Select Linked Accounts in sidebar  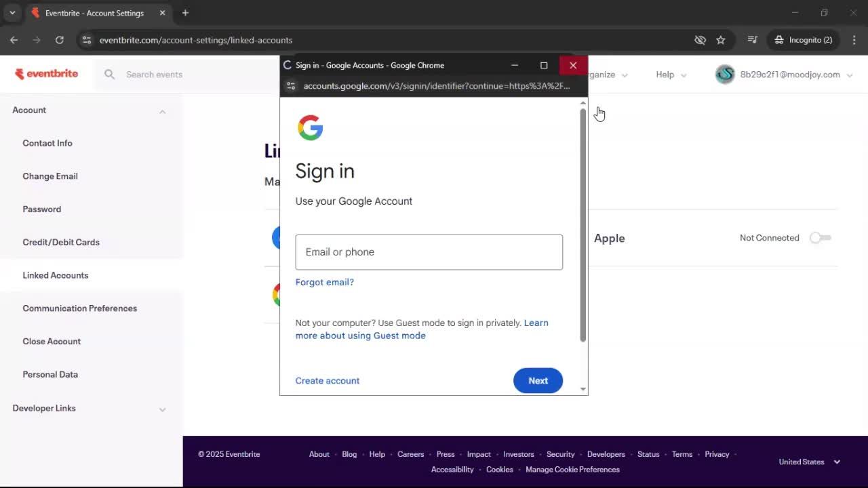(x=56, y=275)
